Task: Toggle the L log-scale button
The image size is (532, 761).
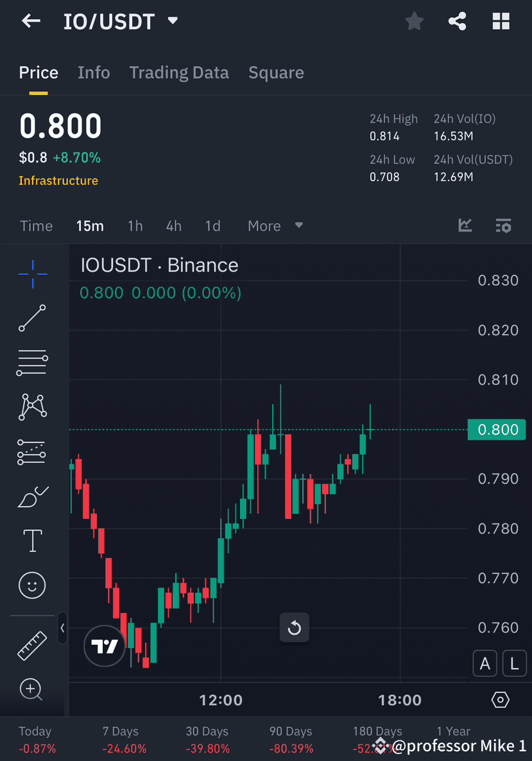Action: click(514, 663)
